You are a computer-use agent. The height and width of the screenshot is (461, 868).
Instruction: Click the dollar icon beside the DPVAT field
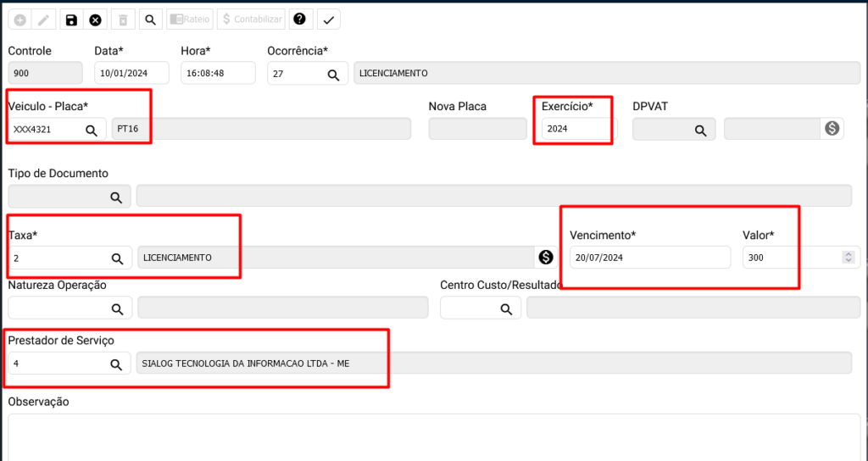(x=832, y=128)
